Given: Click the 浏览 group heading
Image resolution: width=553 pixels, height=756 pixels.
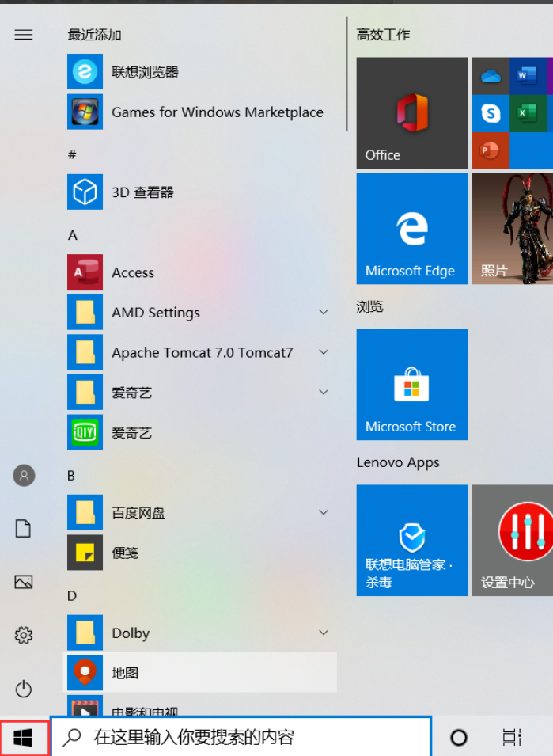Looking at the screenshot, I should pos(370,306).
